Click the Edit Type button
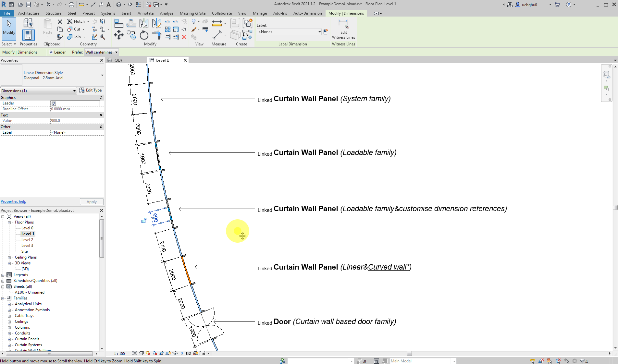 pyautogui.click(x=91, y=90)
